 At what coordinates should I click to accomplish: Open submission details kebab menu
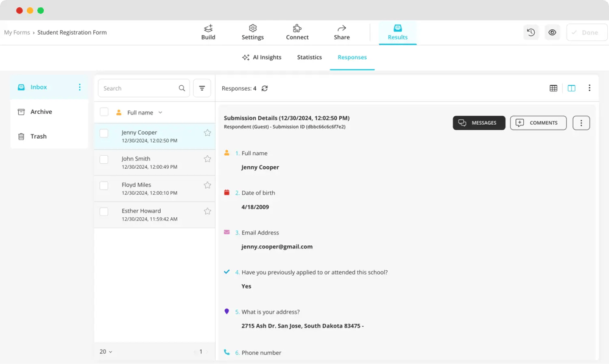tap(581, 123)
